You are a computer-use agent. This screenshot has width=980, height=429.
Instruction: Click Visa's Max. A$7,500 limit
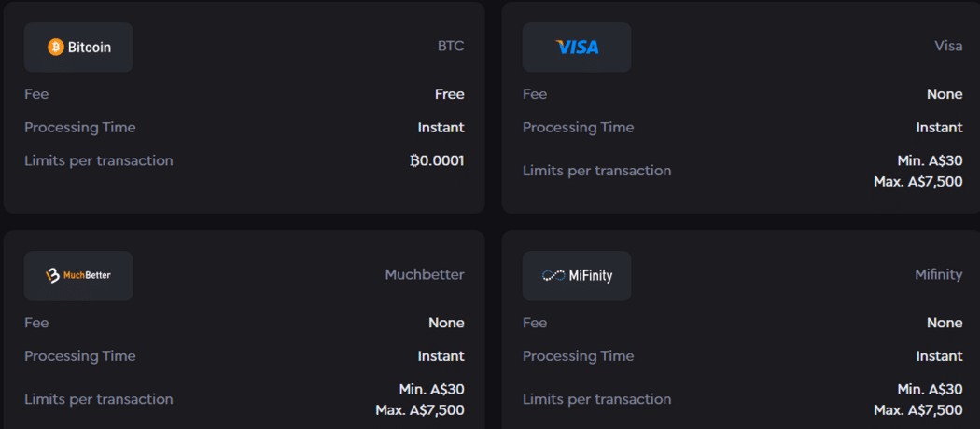pyautogui.click(x=917, y=182)
